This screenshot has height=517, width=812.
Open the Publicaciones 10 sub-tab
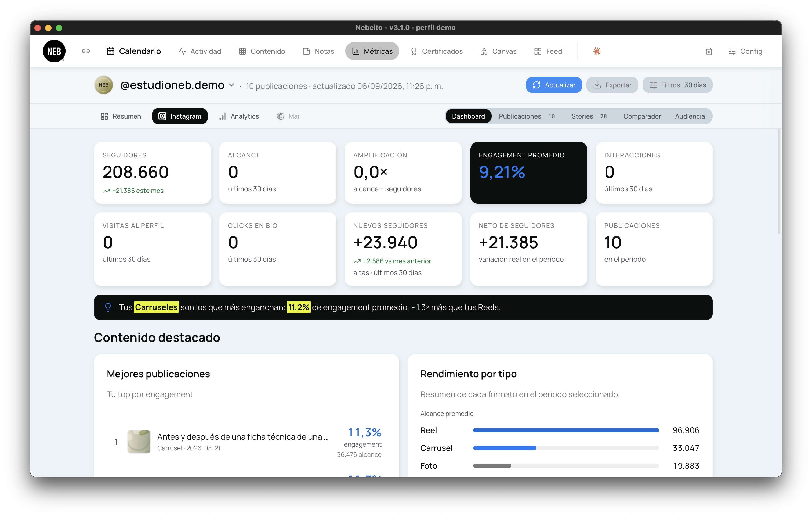tap(527, 116)
